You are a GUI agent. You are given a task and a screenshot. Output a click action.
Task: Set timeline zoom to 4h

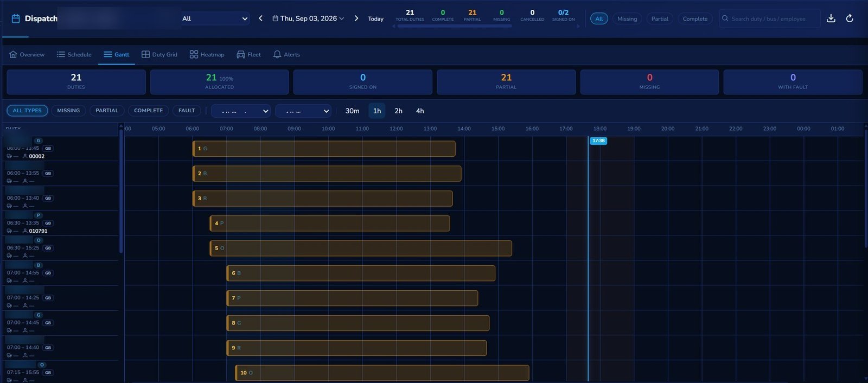click(420, 111)
